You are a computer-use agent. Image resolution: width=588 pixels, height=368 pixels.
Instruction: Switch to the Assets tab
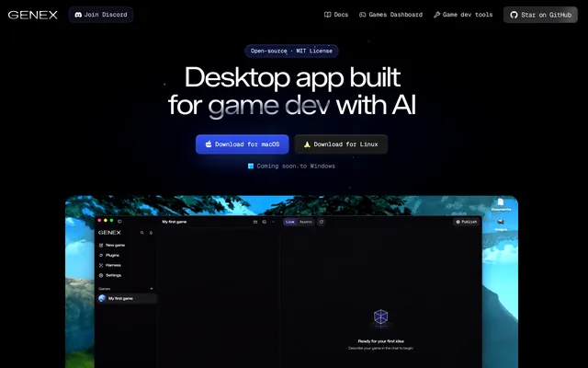306,222
